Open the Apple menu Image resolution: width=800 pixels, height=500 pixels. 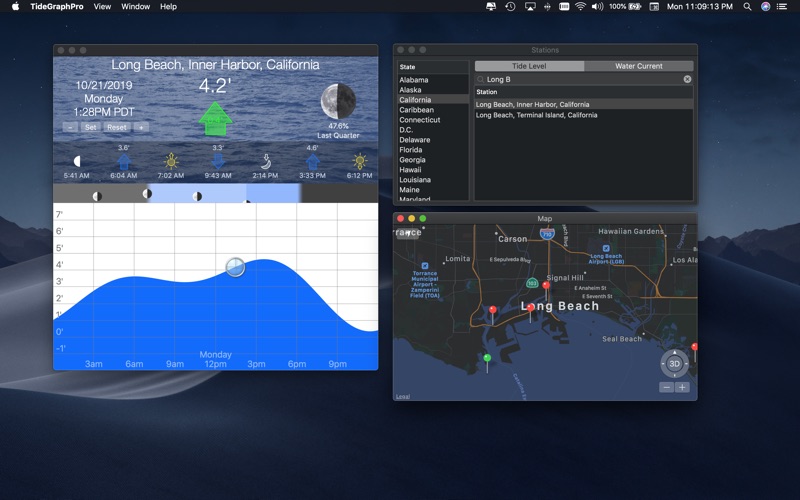point(15,7)
